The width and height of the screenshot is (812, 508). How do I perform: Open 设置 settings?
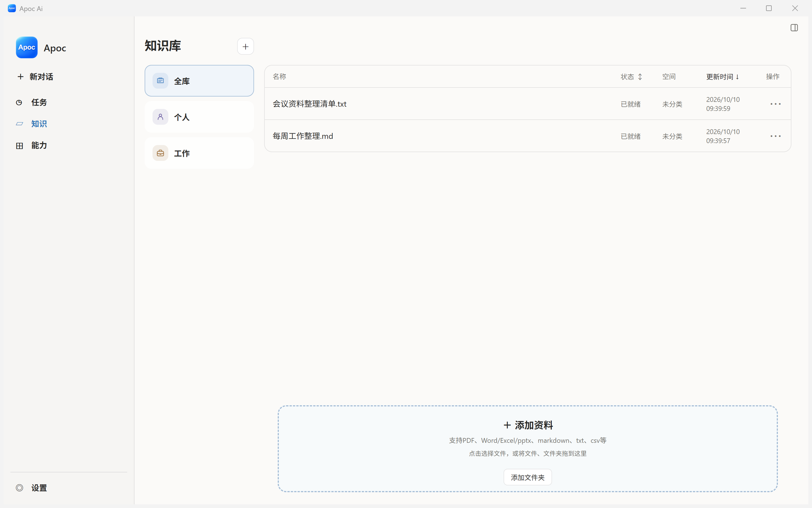point(32,488)
